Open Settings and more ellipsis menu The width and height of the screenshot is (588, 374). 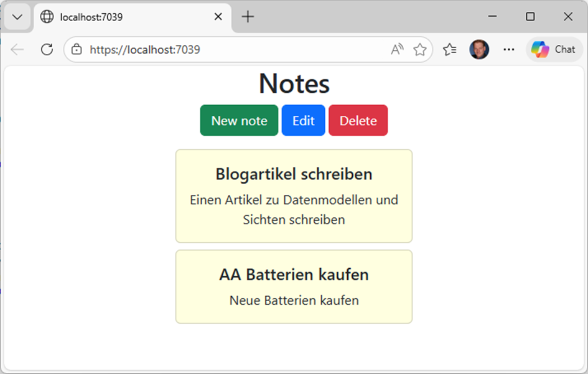(509, 49)
